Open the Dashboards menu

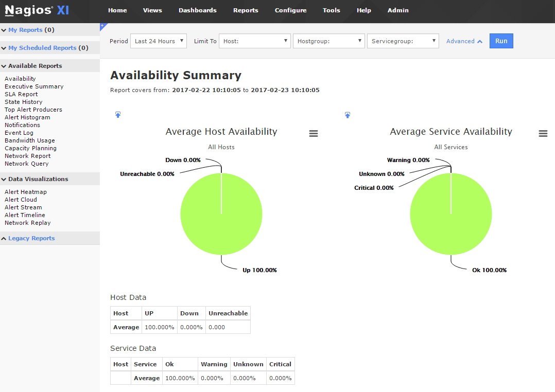tap(197, 10)
